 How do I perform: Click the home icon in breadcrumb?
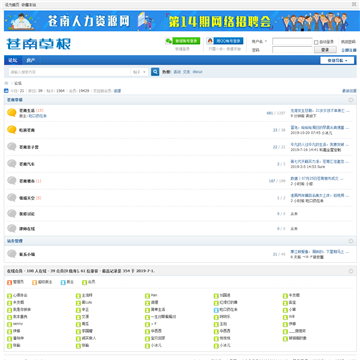6,83
